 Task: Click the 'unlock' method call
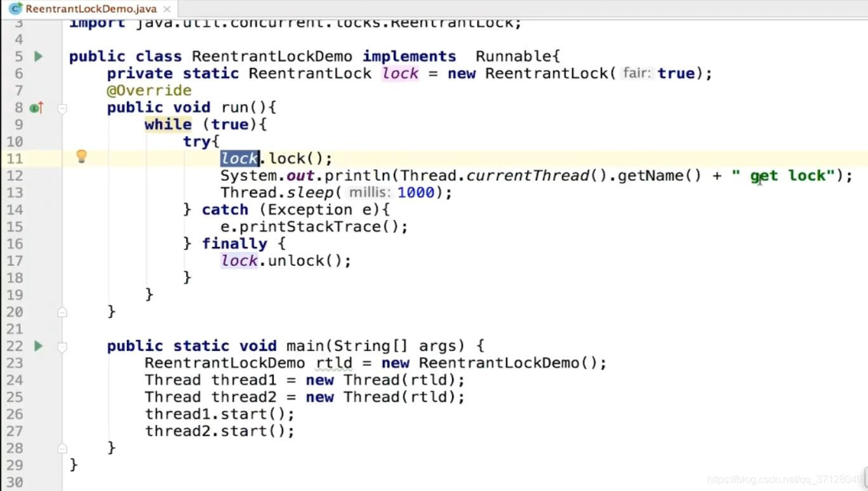click(296, 261)
